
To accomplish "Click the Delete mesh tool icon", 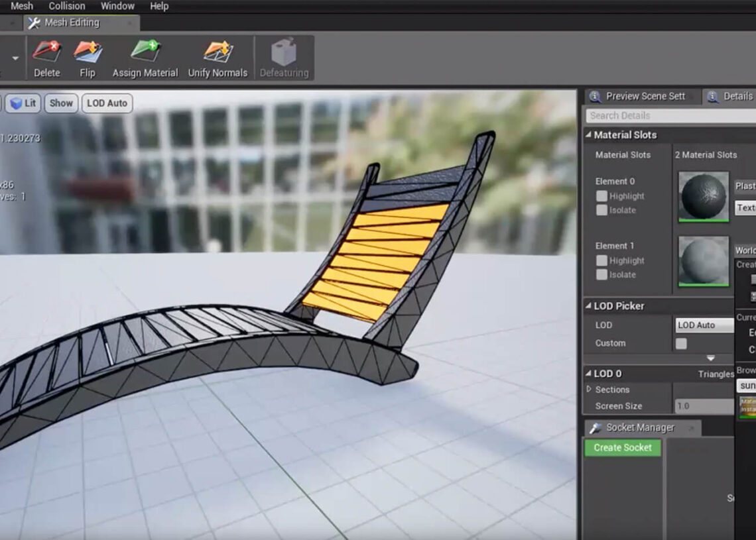I will (x=46, y=52).
